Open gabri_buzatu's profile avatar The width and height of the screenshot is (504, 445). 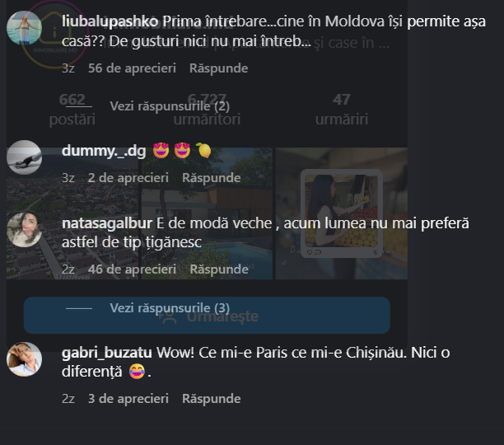pos(24,359)
